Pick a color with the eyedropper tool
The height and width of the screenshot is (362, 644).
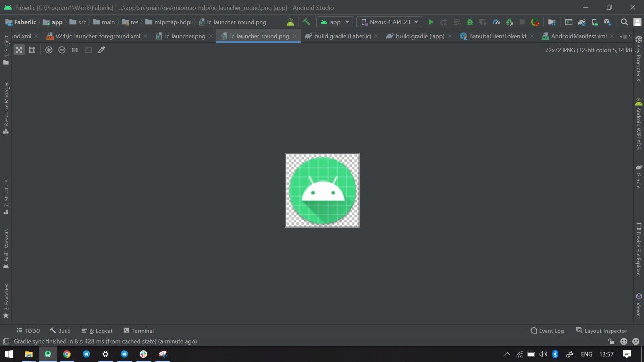[101, 50]
